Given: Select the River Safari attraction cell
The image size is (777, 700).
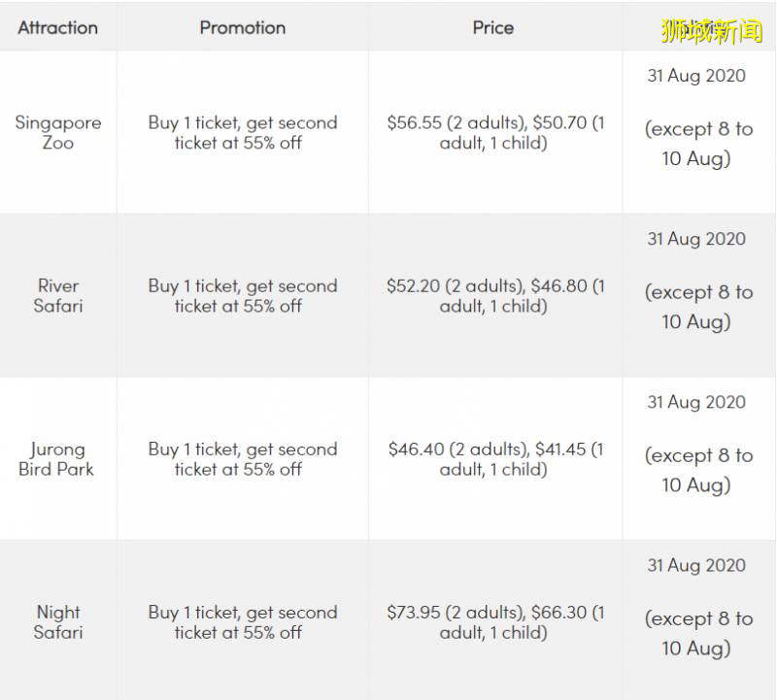Looking at the screenshot, I should [x=58, y=296].
